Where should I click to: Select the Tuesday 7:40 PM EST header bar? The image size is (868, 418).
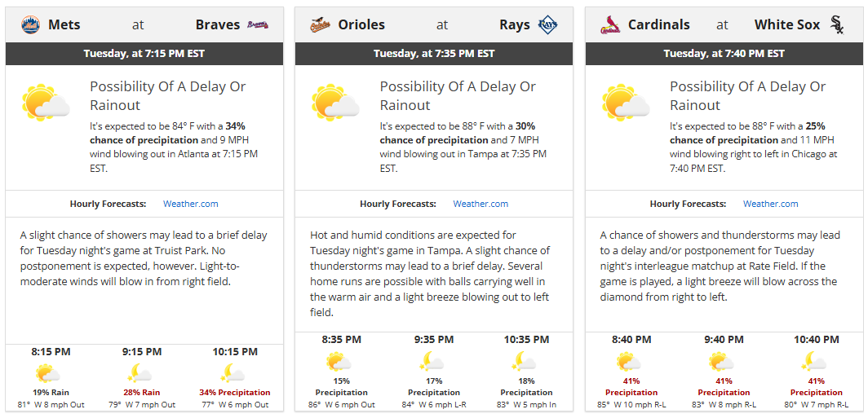click(x=724, y=54)
